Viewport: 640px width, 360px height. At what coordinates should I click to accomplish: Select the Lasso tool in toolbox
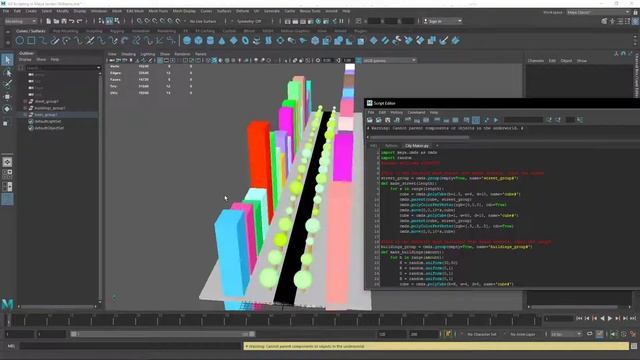(7, 73)
